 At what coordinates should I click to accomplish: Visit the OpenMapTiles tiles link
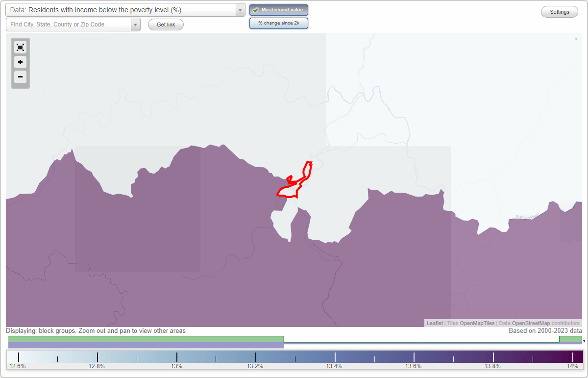pos(477,323)
